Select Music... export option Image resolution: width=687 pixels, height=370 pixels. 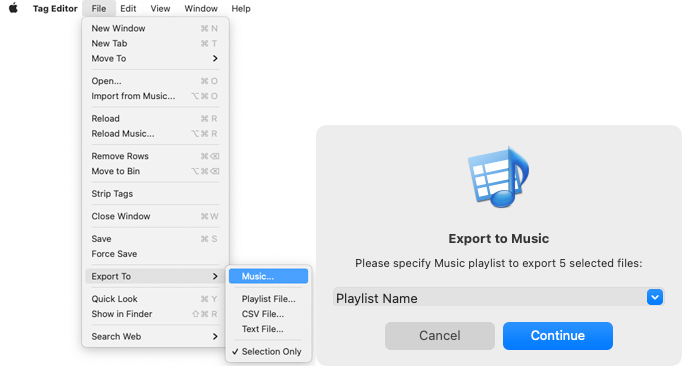pyautogui.click(x=268, y=276)
